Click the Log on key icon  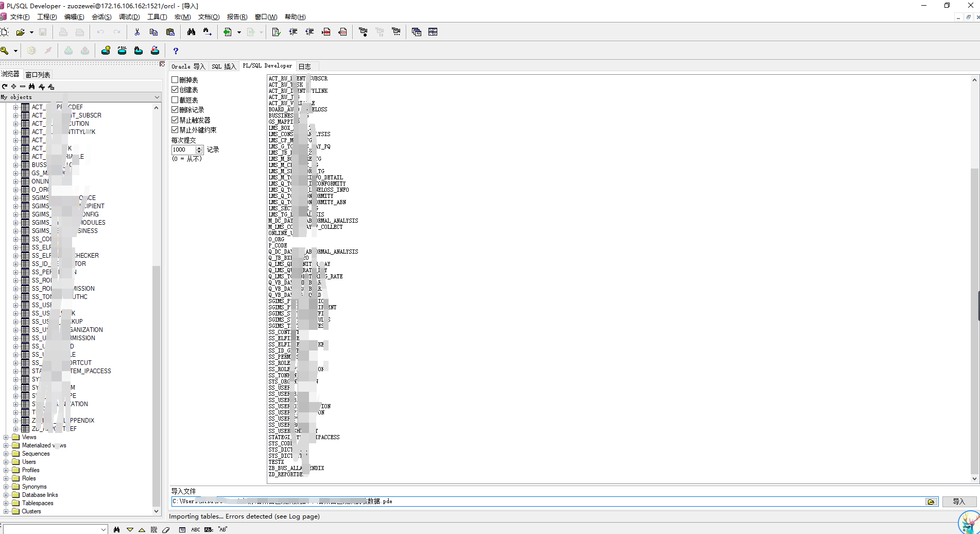coord(5,51)
